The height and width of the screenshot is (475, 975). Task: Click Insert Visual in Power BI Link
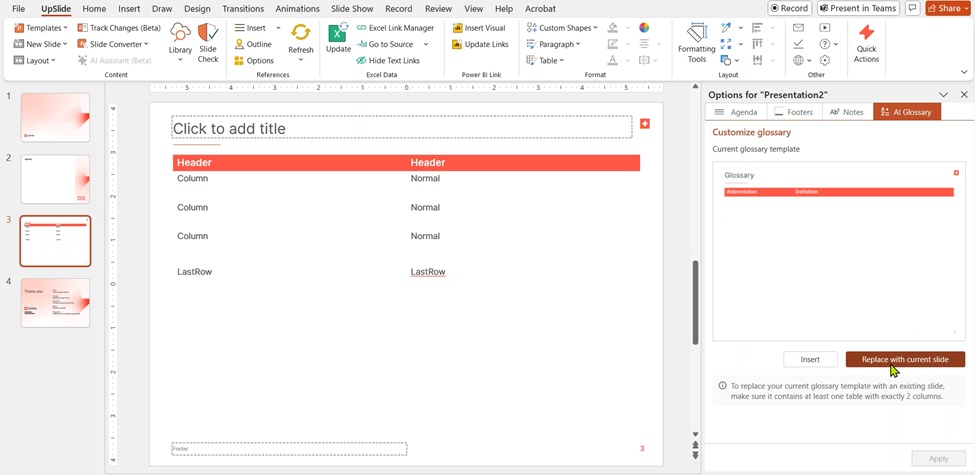[x=479, y=28]
